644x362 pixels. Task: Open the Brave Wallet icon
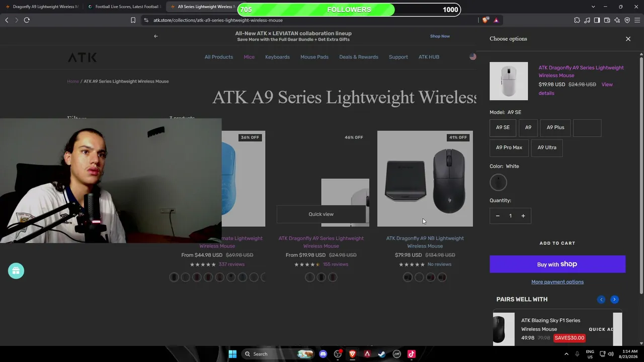[x=607, y=20]
